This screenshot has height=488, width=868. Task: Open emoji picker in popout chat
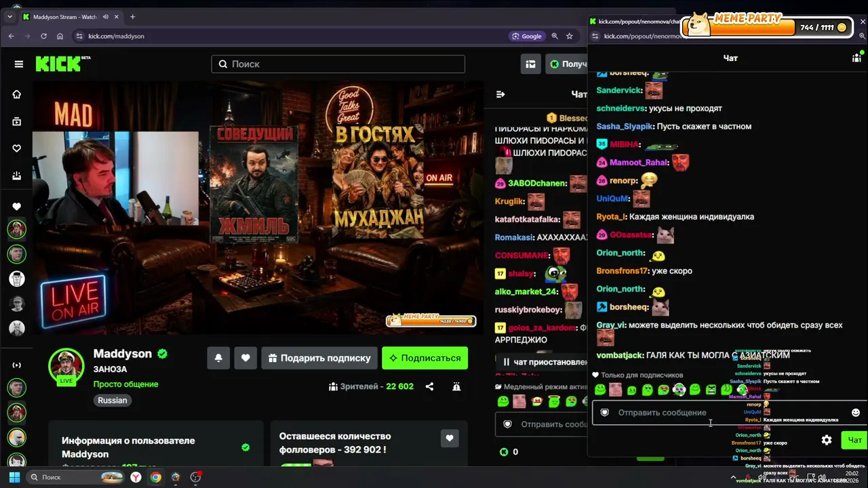pyautogui.click(x=855, y=412)
